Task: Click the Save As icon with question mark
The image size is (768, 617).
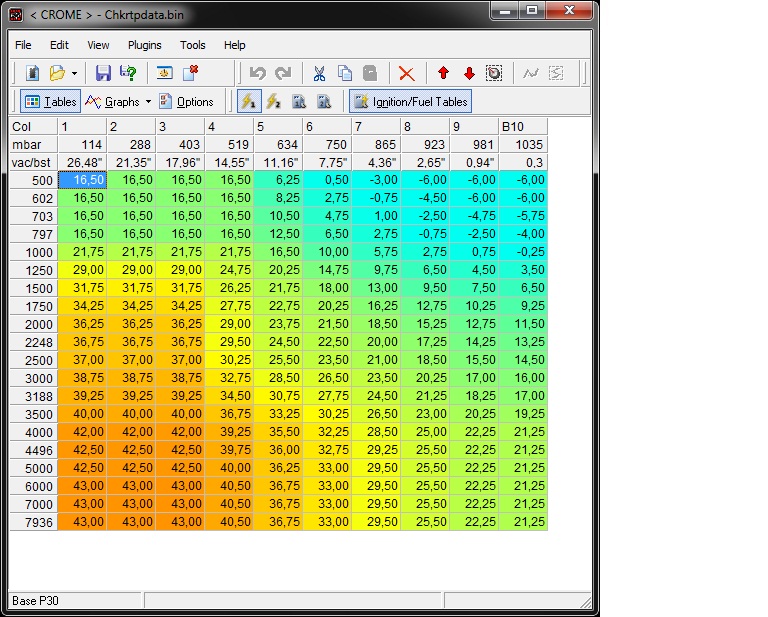Action: (x=128, y=73)
